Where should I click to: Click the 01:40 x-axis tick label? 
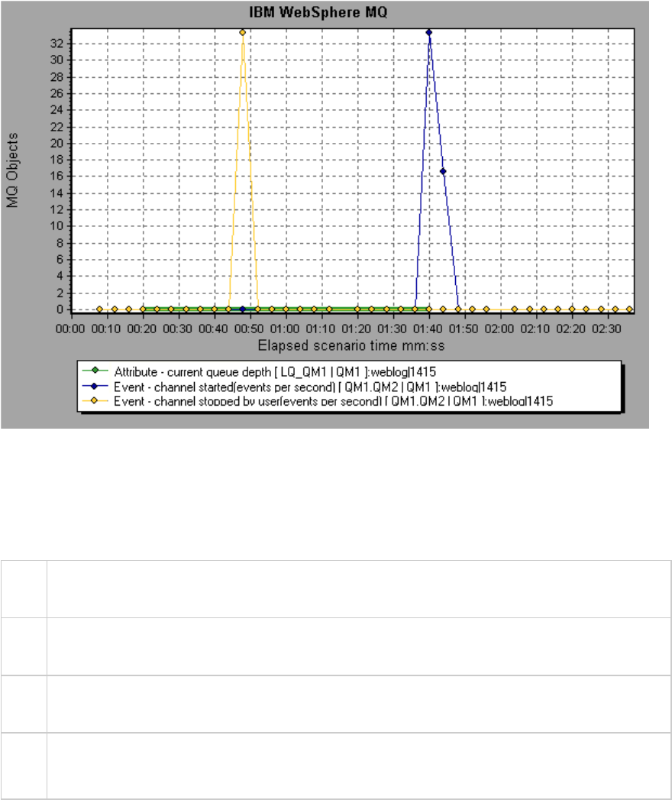click(x=428, y=329)
